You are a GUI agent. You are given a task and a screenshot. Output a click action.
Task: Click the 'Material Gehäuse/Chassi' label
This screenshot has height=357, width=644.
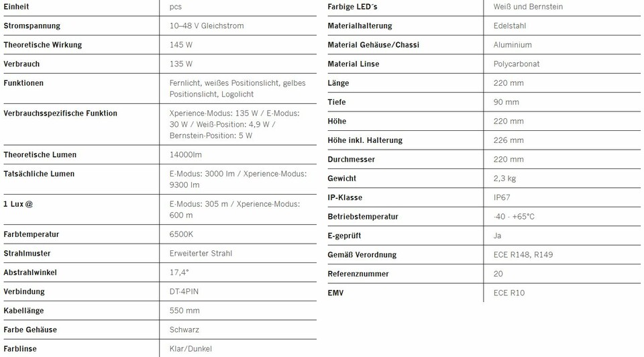pos(373,45)
